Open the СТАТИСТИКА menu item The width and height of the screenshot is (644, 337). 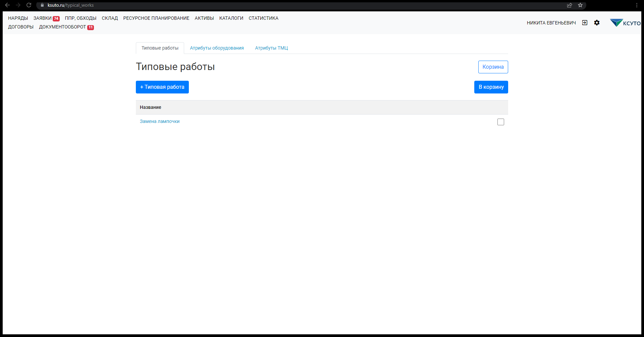pos(263,18)
